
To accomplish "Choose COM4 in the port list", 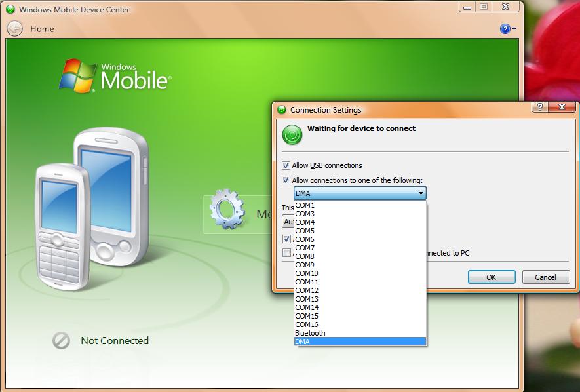I will pyautogui.click(x=360, y=222).
